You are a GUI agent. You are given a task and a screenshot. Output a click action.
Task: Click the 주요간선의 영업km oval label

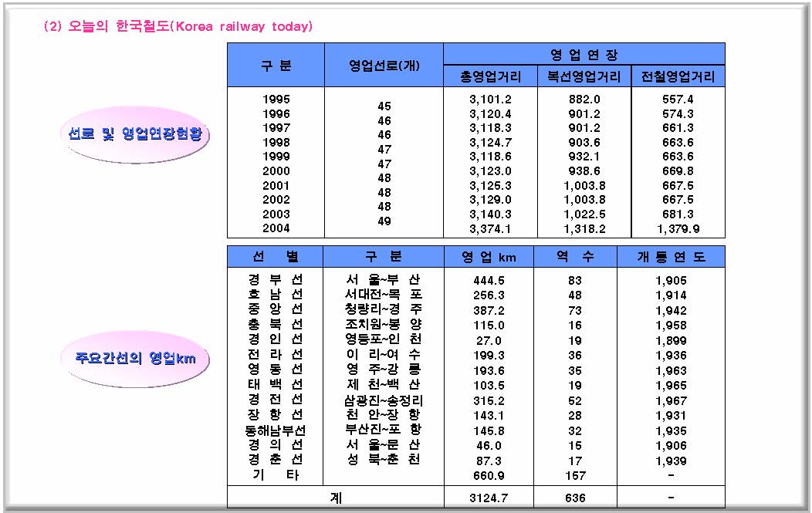pos(134,358)
